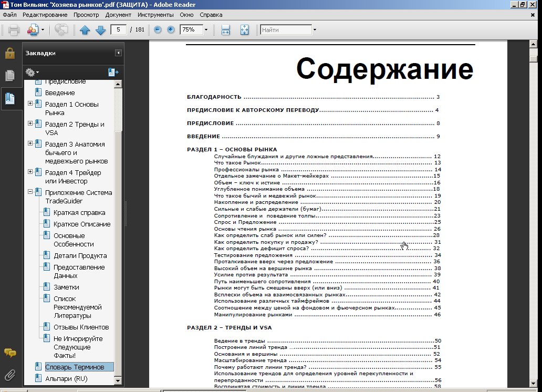The width and height of the screenshot is (542, 392).
Task: Zoom out using the minus button
Action: tap(158, 30)
